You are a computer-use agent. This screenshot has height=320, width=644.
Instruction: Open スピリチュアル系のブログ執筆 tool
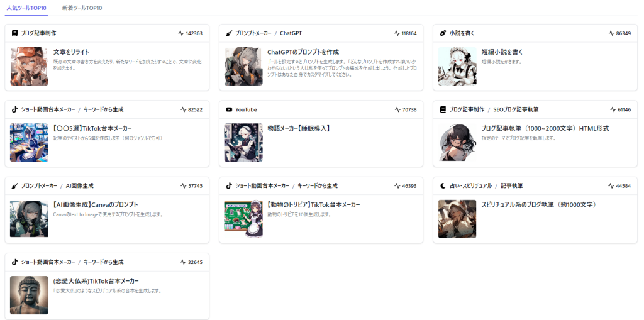(538, 205)
